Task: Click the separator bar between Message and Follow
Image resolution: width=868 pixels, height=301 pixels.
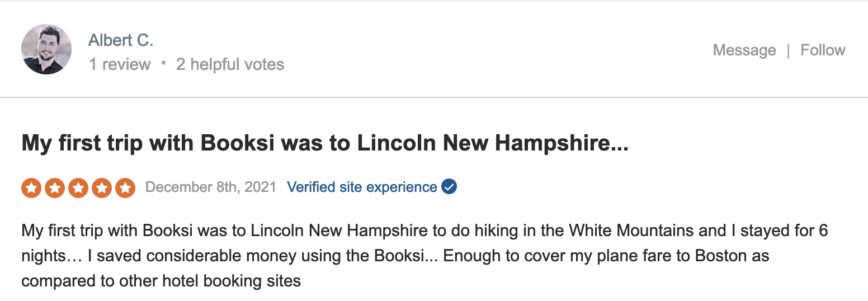Action: pos(788,50)
